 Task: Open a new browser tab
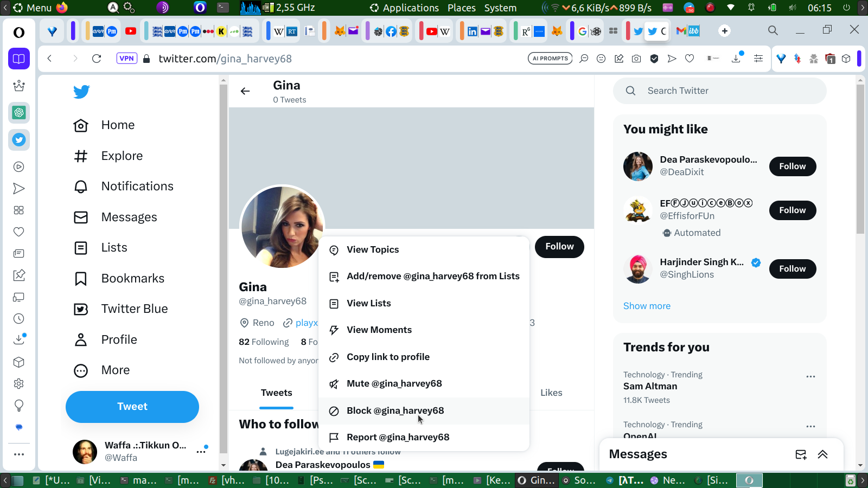click(725, 31)
